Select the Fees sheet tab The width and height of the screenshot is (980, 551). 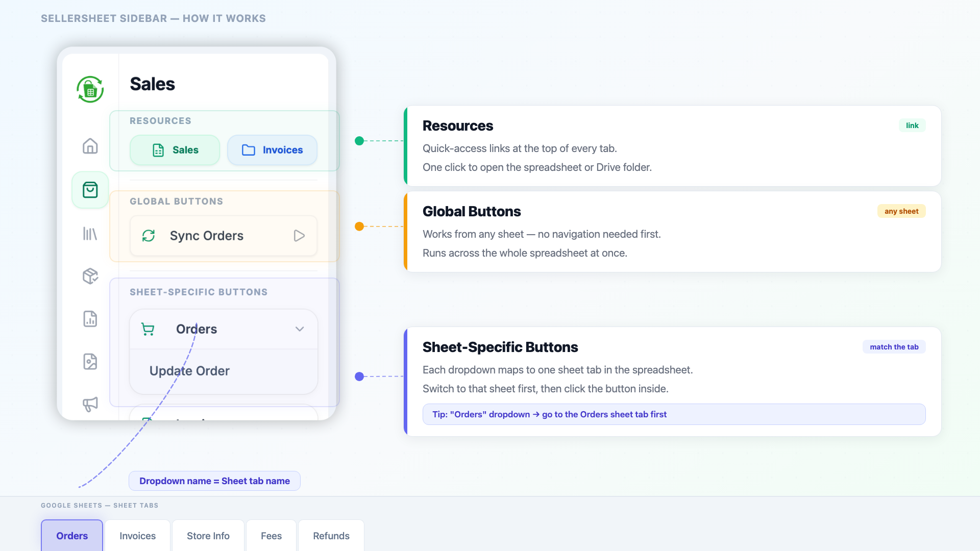(x=271, y=536)
